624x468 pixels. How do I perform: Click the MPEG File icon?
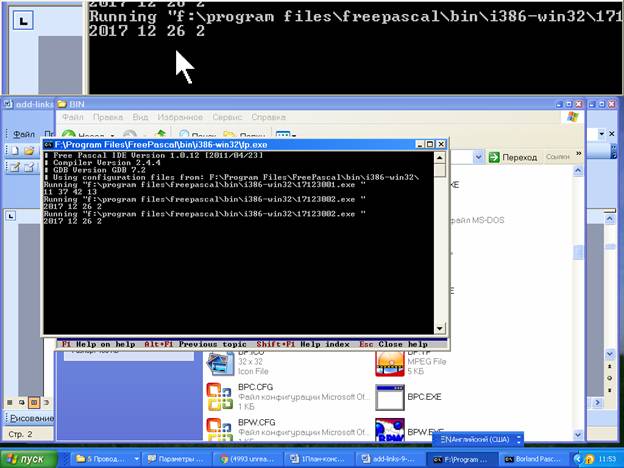pyautogui.click(x=390, y=363)
